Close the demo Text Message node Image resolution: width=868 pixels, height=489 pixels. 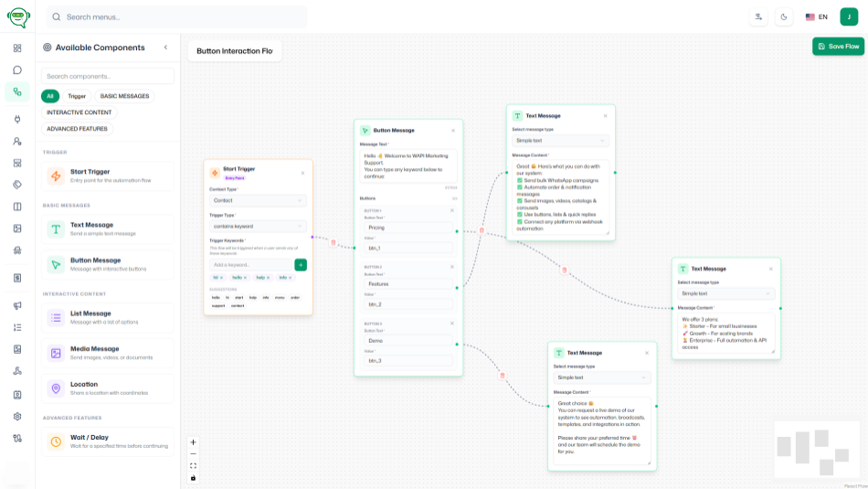click(x=647, y=354)
